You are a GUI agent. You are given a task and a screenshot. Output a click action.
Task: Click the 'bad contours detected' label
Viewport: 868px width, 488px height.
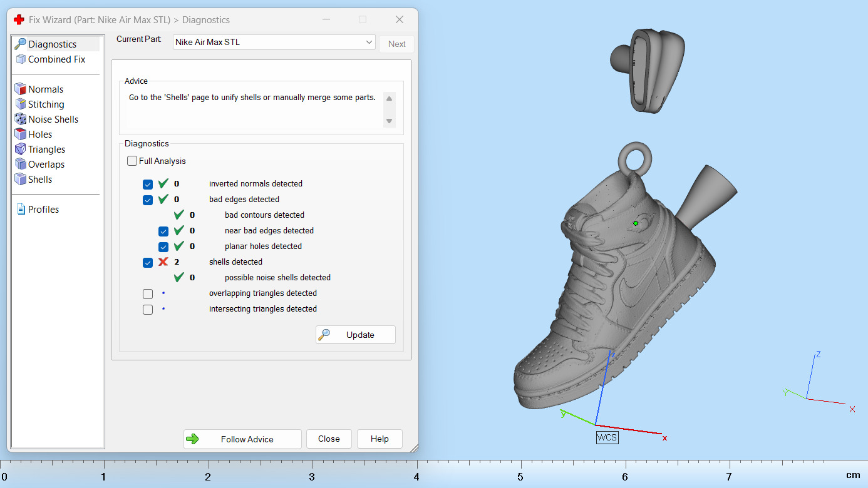coord(264,215)
